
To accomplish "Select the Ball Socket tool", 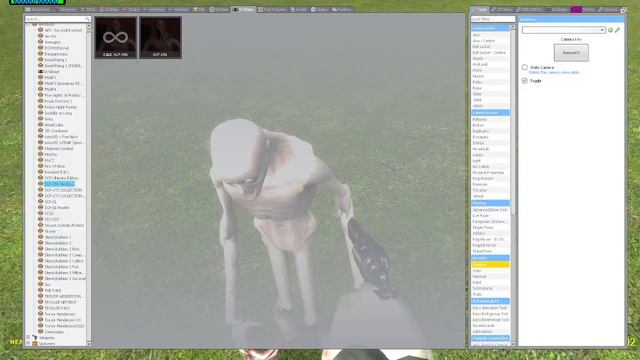I will [x=490, y=47].
